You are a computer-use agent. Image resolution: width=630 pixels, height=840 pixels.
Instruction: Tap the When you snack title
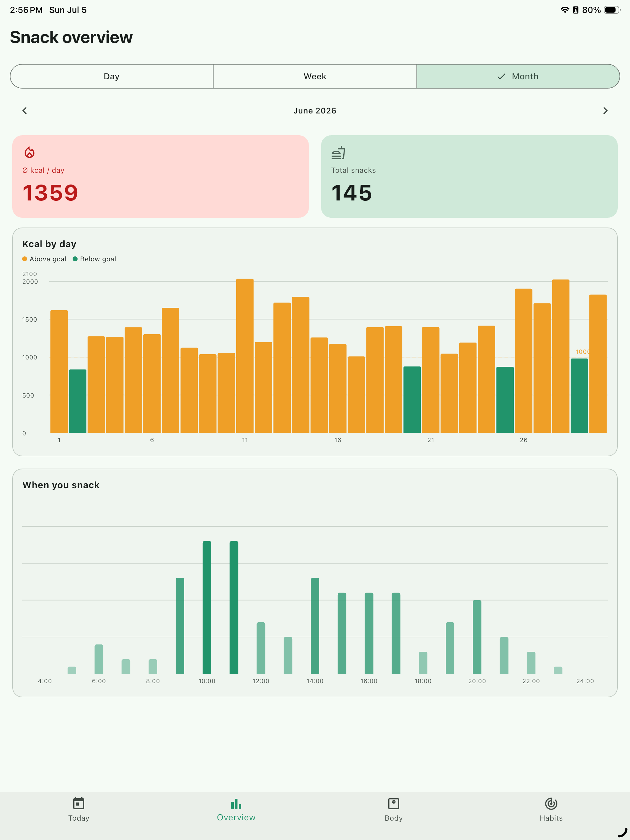[61, 485]
